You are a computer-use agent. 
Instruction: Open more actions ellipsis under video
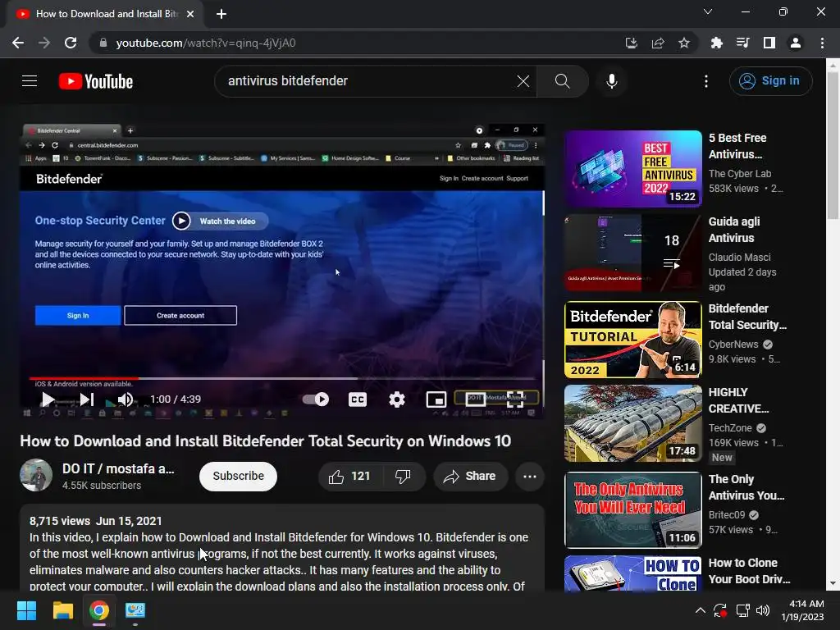(530, 477)
